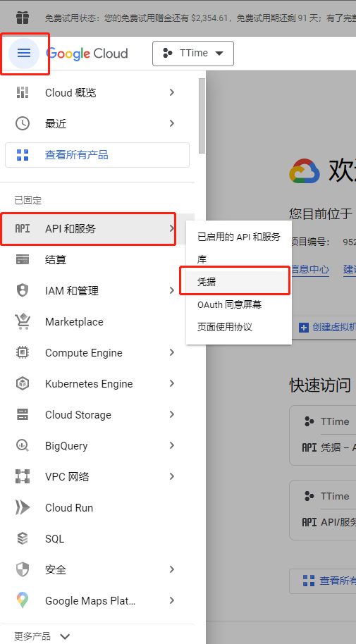Open Cloud Run from the sidebar
This screenshot has height=644, width=356.
(97, 507)
